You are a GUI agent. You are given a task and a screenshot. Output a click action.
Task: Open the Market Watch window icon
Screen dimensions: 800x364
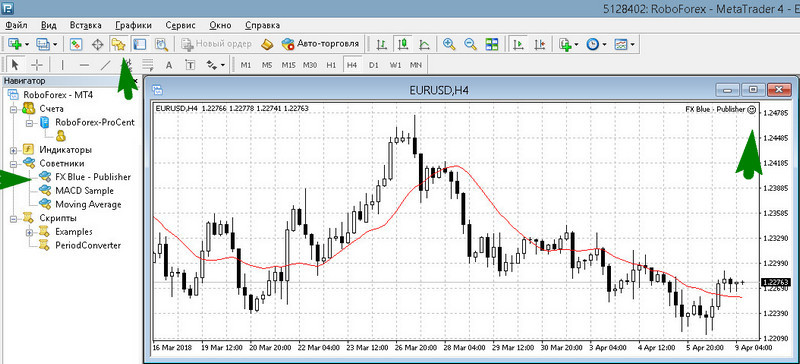click(x=76, y=44)
